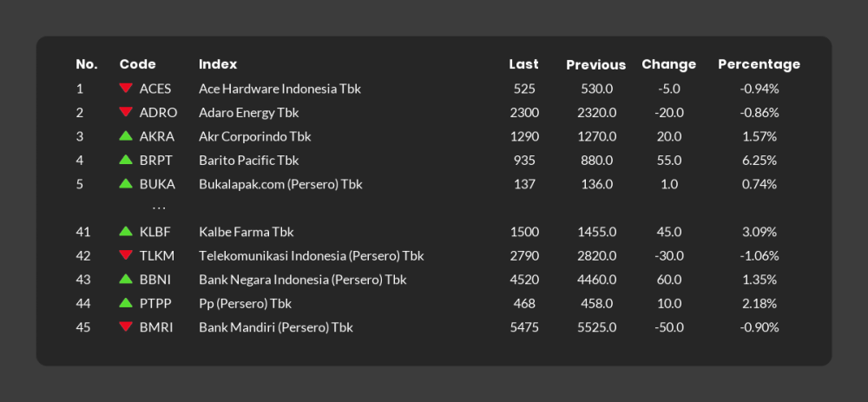Select the 6.25% percentage for BRPT
Viewport: 868px width, 402px height.
759,160
